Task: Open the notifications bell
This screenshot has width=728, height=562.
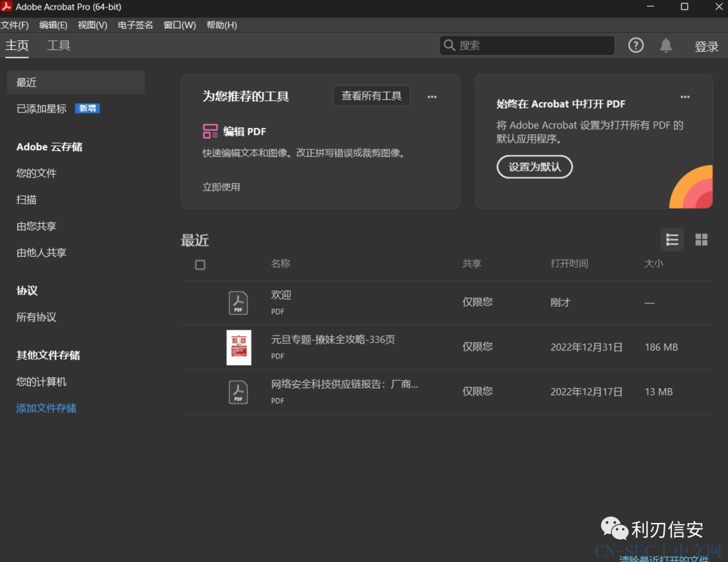Action: tap(666, 45)
